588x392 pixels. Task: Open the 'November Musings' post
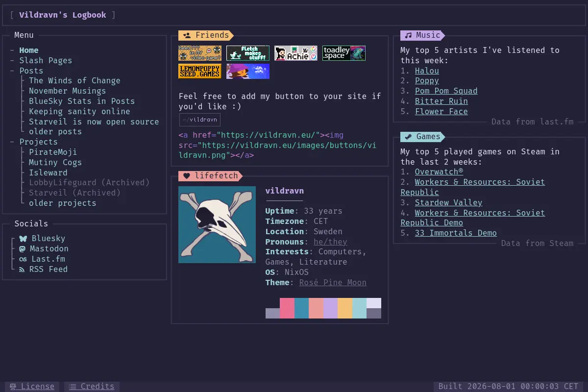(x=67, y=91)
